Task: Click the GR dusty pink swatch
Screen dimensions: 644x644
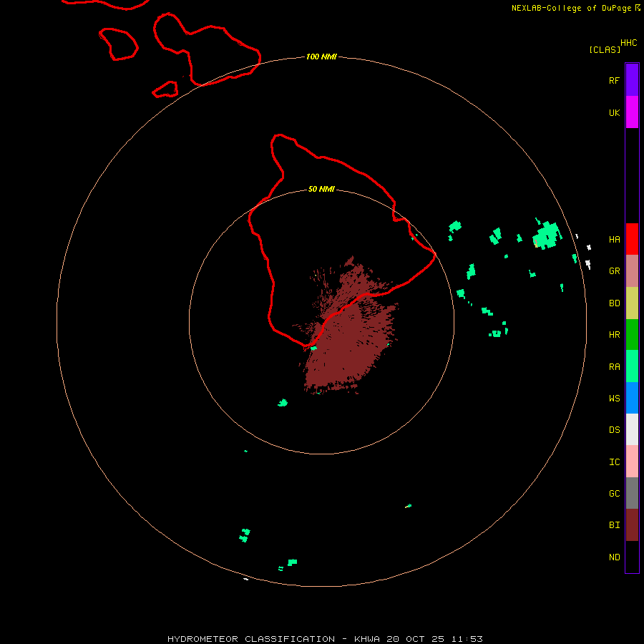Action: (632, 270)
